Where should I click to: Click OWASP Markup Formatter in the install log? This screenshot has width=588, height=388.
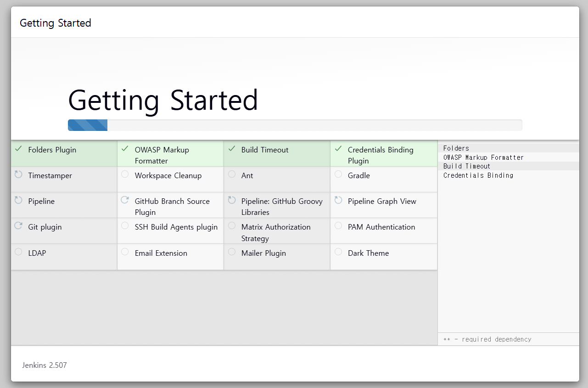[x=483, y=157]
